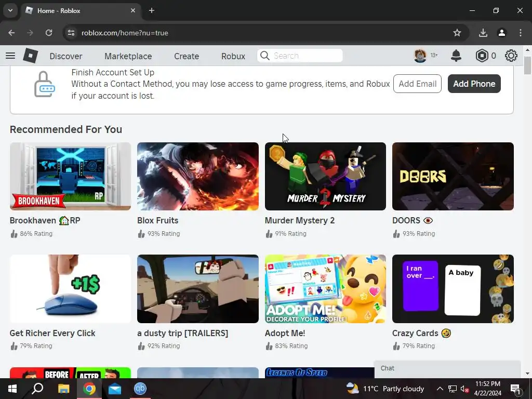Open DOORS game thumbnail

tap(453, 177)
